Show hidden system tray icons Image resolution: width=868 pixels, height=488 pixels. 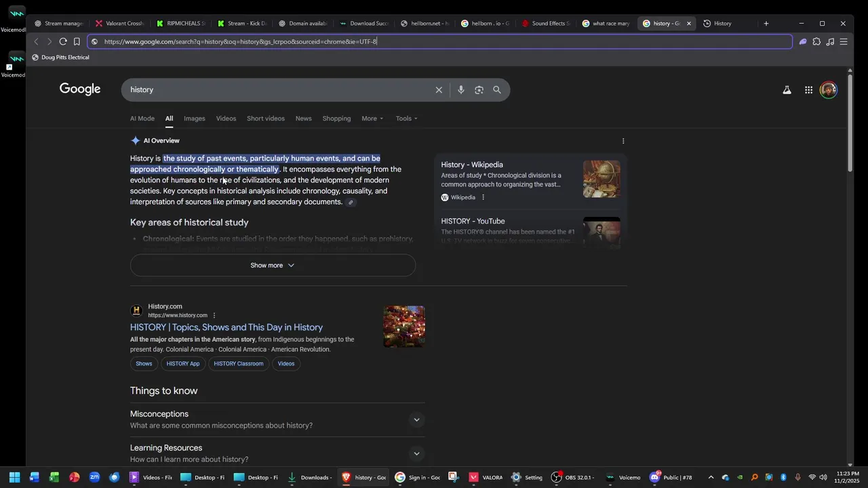click(x=711, y=477)
